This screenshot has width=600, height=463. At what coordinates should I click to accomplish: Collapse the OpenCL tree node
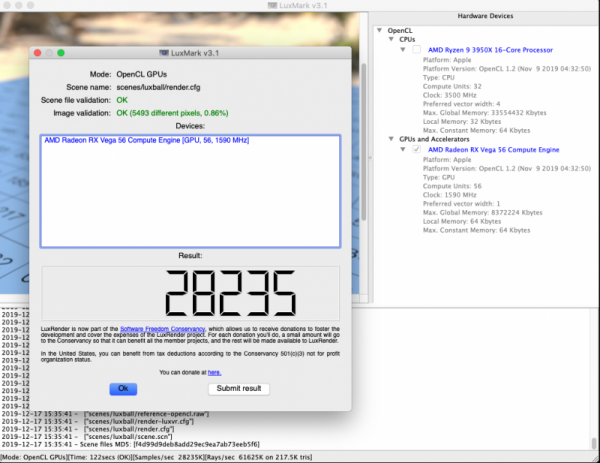[x=379, y=30]
